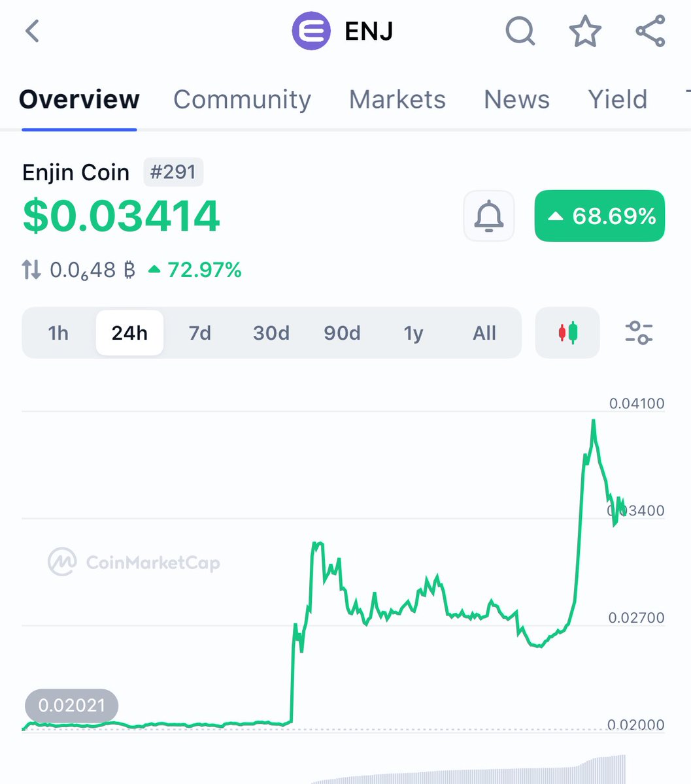Tap the 0.02021 chart price label
The image size is (691, 784).
[72, 706]
